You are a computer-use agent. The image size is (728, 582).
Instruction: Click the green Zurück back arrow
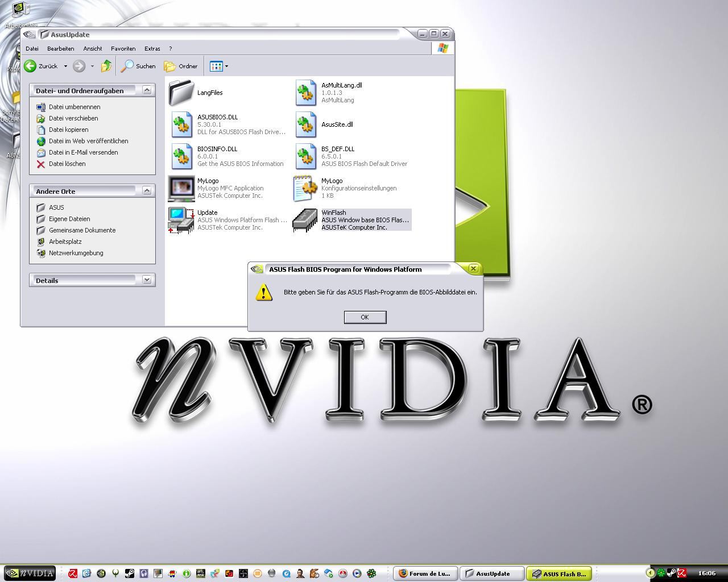click(30, 66)
